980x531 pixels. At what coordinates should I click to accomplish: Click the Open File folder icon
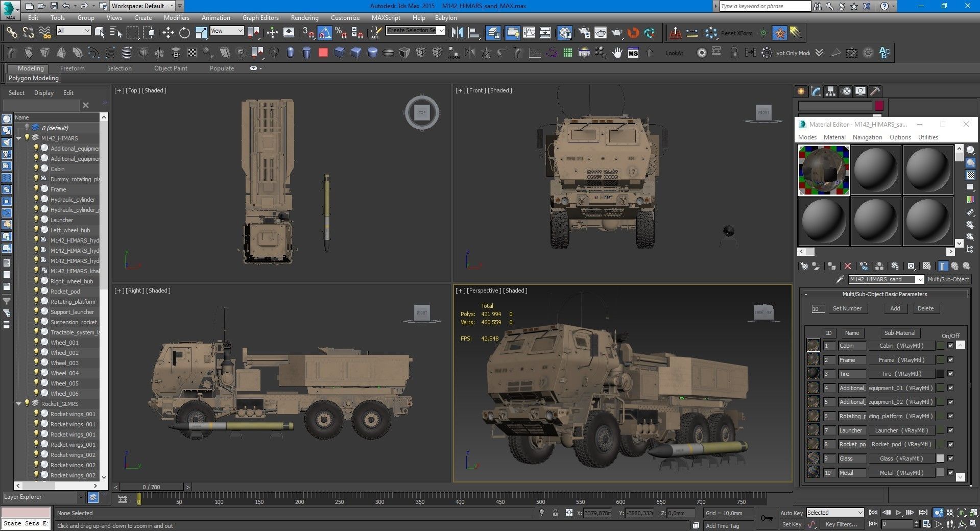click(x=42, y=6)
